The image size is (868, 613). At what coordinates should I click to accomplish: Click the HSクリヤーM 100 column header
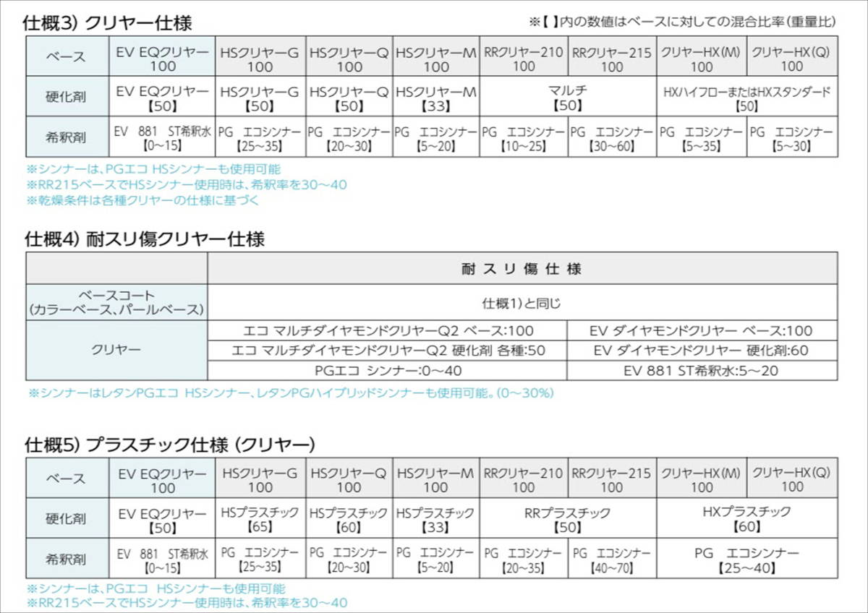pyautogui.click(x=436, y=56)
